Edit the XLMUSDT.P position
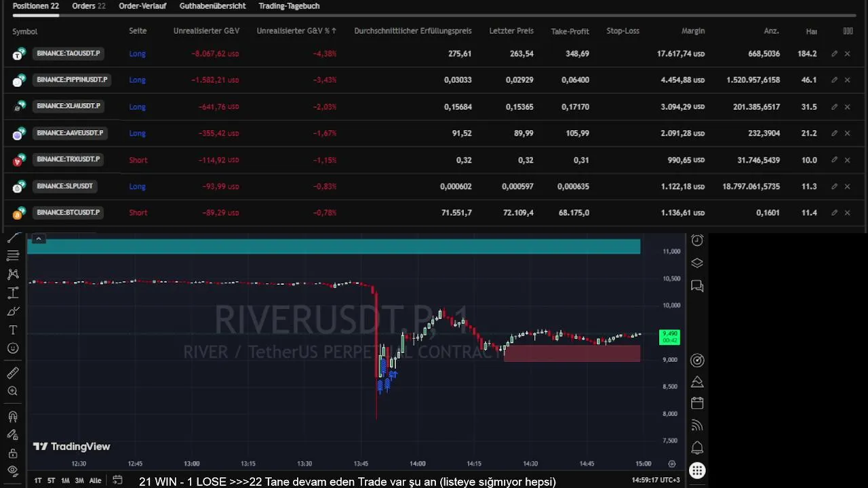The image size is (868, 488). (835, 106)
